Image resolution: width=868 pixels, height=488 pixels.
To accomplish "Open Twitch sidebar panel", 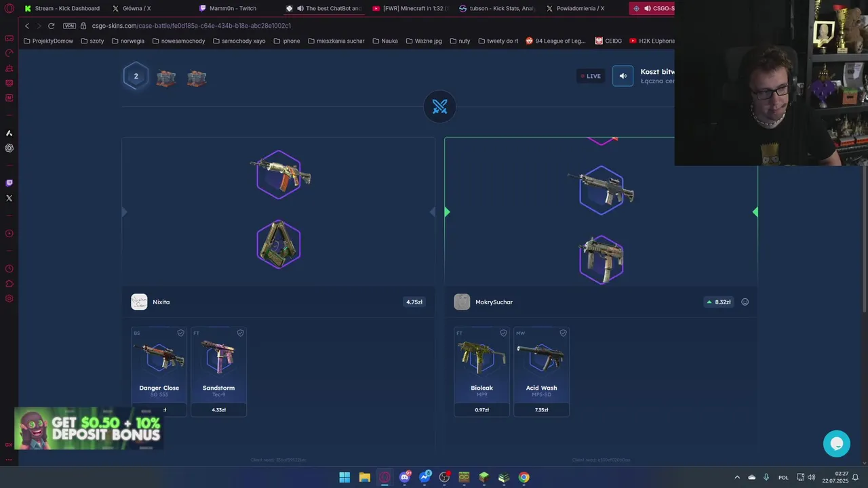I will coord(9,183).
